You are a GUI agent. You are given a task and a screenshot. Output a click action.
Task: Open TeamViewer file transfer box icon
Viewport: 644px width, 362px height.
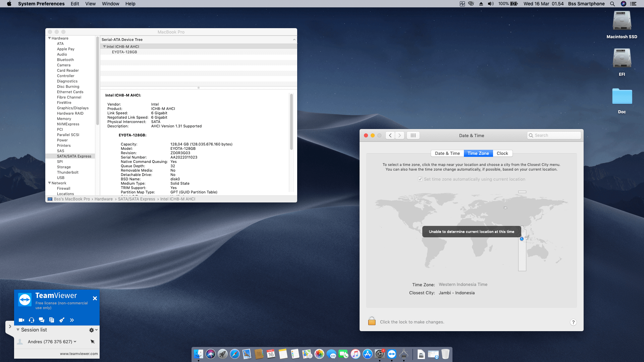[x=52, y=320]
